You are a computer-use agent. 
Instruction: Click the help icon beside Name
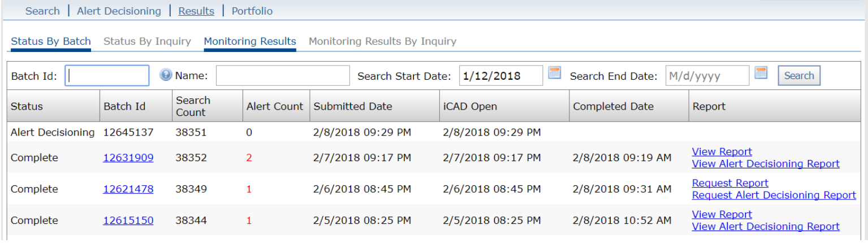[x=166, y=75]
